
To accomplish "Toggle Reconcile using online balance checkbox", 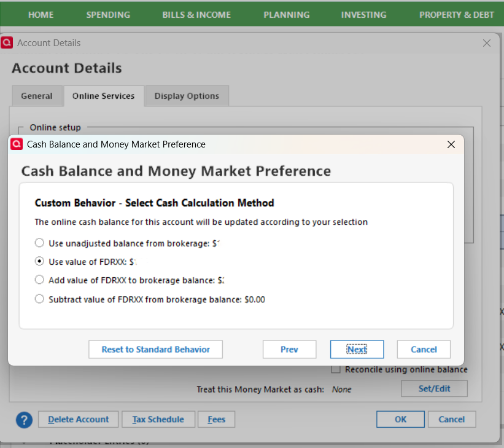I will click(336, 369).
